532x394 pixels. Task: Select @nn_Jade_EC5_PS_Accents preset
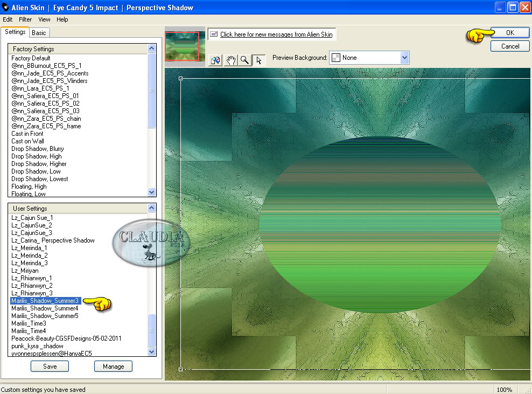tap(50, 73)
